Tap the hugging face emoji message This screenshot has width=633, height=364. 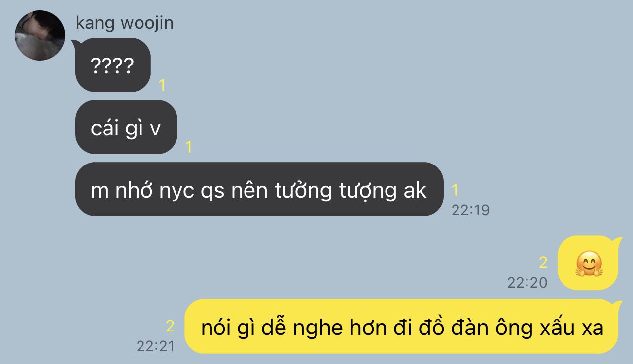tap(589, 263)
